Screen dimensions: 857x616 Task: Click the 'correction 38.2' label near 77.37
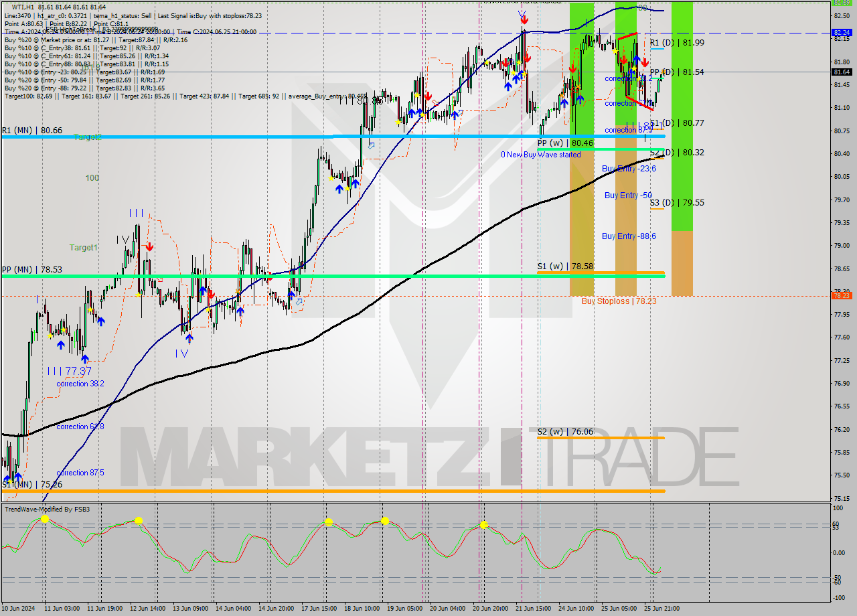pos(80,384)
